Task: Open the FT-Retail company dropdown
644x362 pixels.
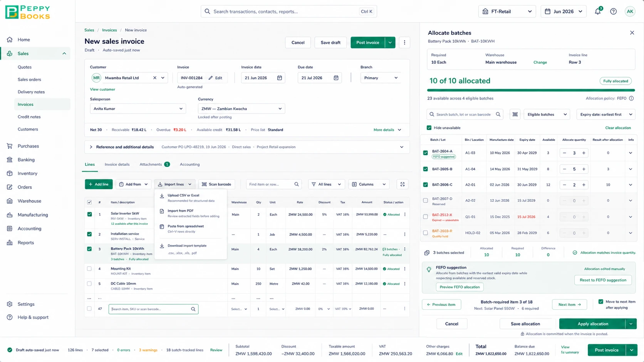Action: pos(507,12)
